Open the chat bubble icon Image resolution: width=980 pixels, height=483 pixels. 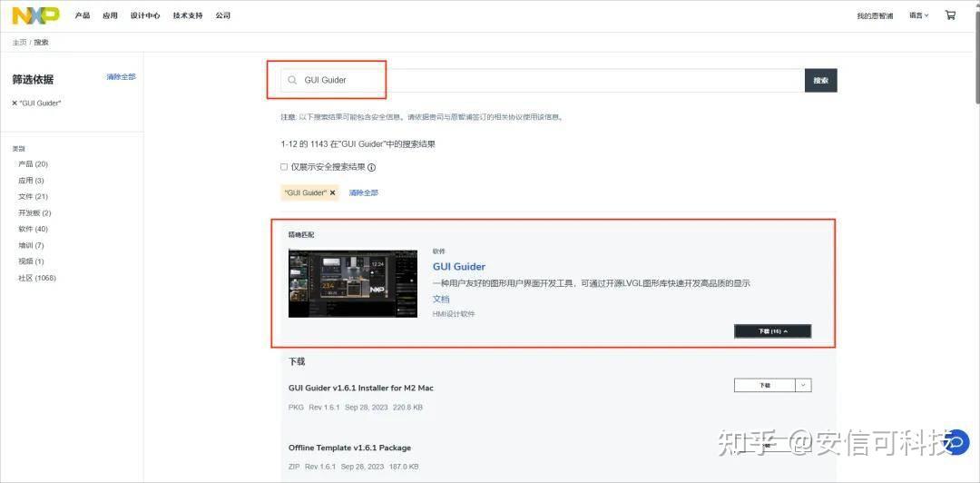coord(955,442)
